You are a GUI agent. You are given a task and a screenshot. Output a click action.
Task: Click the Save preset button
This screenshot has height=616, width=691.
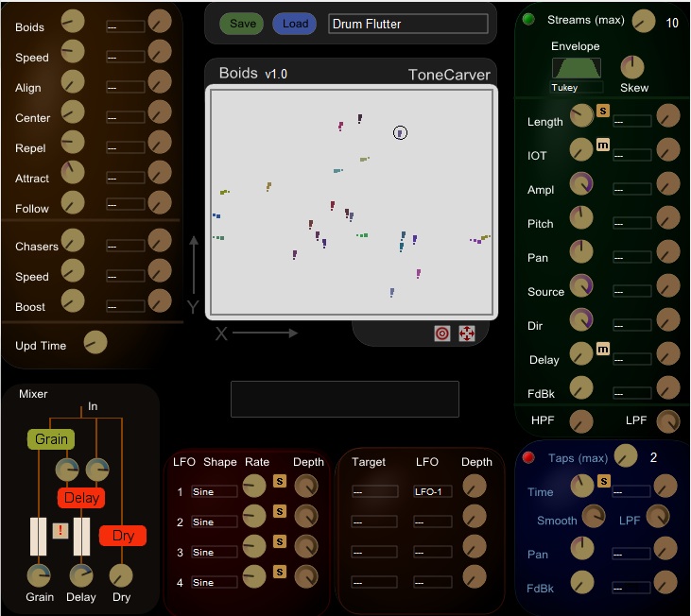pos(241,24)
